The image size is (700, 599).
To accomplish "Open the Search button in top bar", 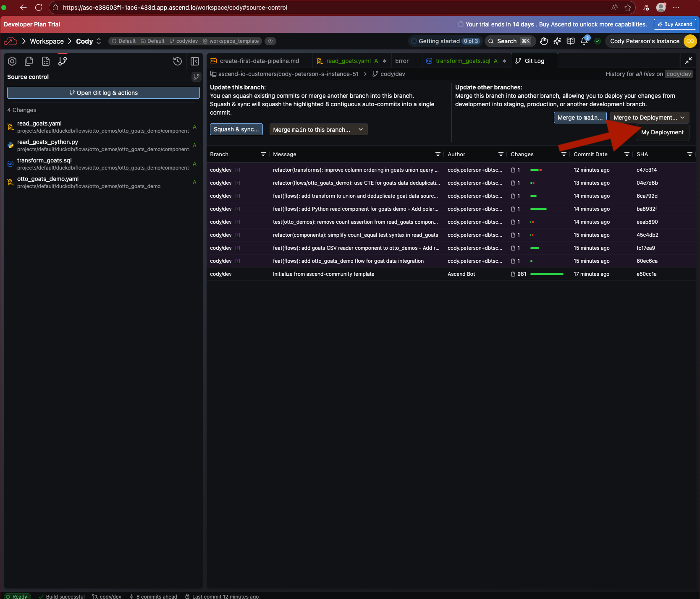I will (510, 41).
